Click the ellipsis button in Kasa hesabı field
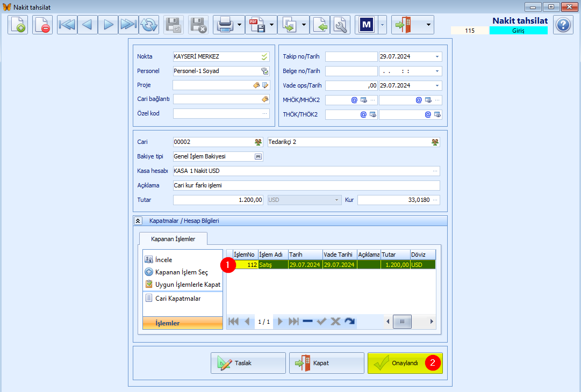581x392 pixels. [x=435, y=171]
